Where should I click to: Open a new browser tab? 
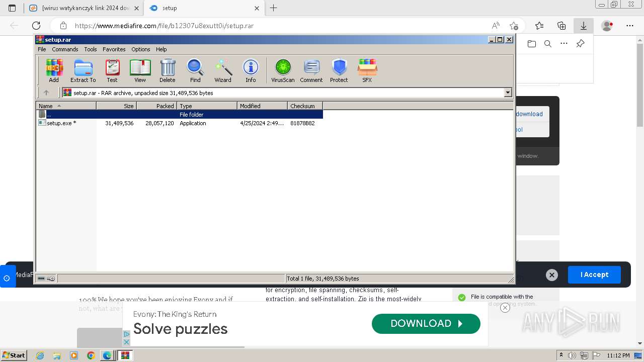click(x=273, y=8)
